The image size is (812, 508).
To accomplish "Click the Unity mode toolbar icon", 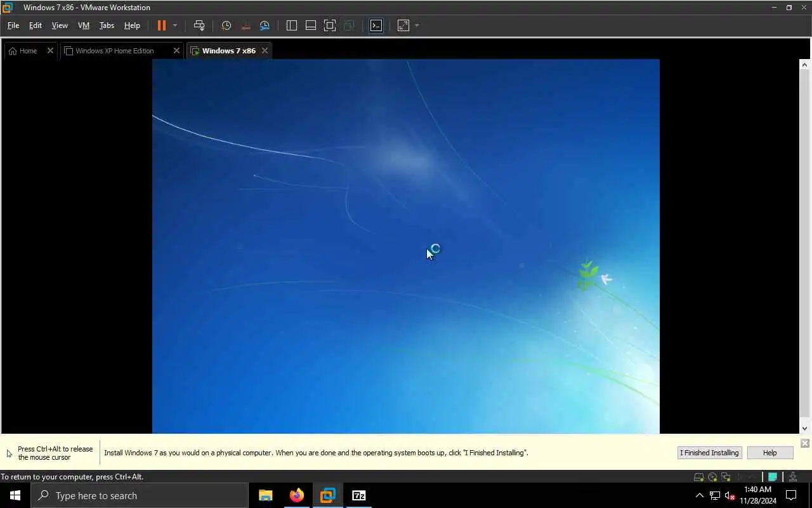I will point(349,25).
